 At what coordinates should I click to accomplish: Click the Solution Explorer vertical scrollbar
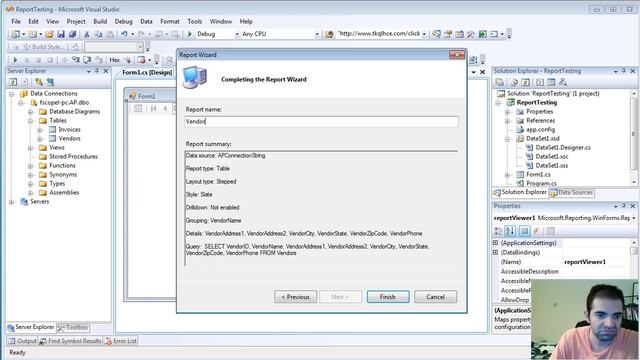[634, 138]
